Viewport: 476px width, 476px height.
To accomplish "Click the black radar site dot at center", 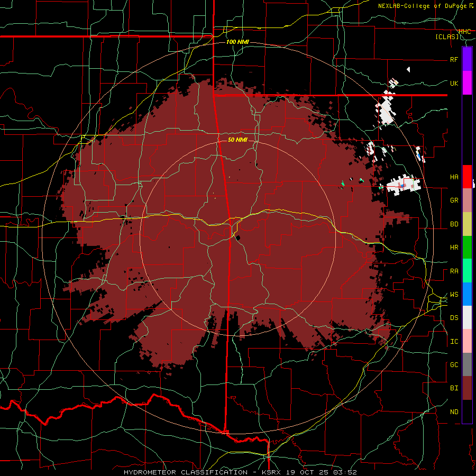I will (x=237, y=237).
